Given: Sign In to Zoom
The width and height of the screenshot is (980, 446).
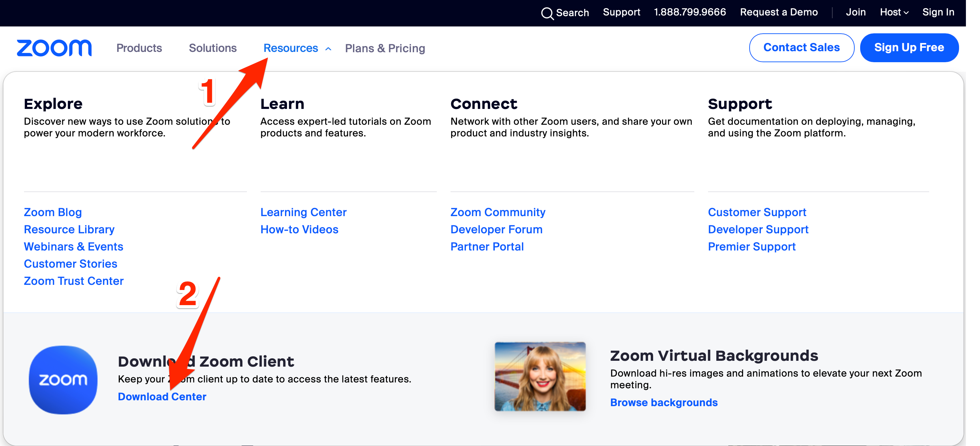Looking at the screenshot, I should tap(938, 12).
